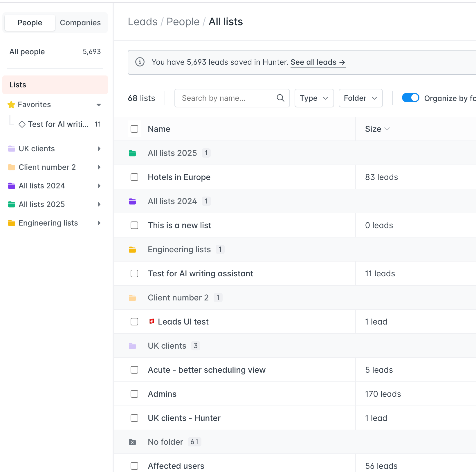Click the Swiss flag icon on Leads UI test
Viewport: 476px width, 472px height.
pos(152,321)
